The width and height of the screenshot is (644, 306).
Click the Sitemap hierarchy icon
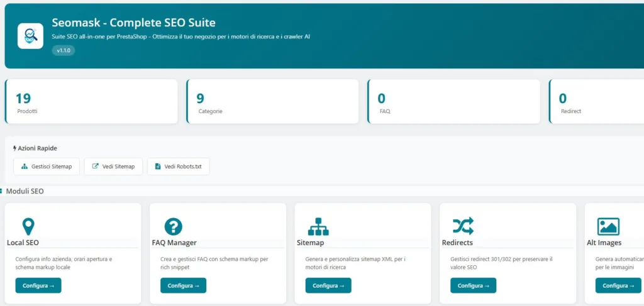coord(318,226)
